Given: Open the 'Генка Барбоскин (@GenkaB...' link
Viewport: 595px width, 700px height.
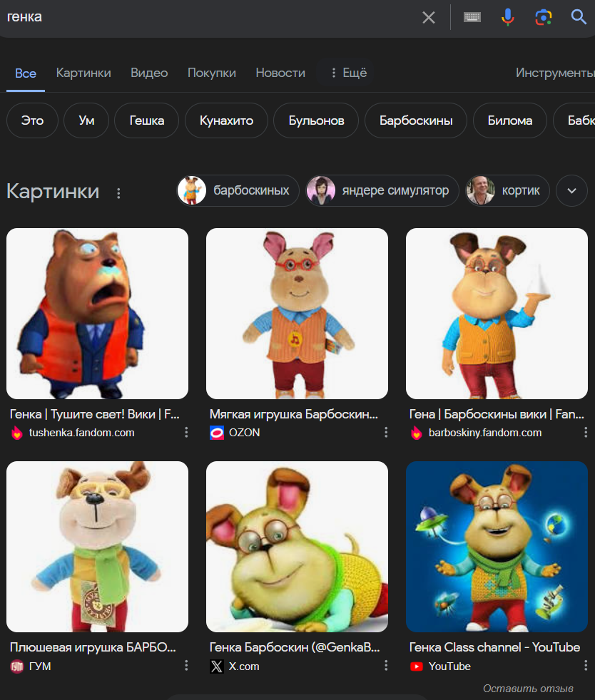Looking at the screenshot, I should coord(295,647).
